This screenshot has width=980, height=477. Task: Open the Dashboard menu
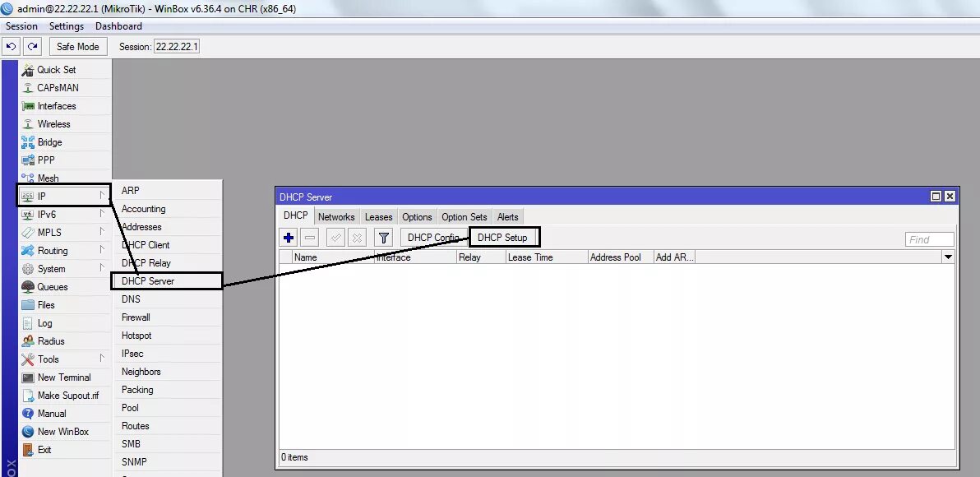pos(118,26)
